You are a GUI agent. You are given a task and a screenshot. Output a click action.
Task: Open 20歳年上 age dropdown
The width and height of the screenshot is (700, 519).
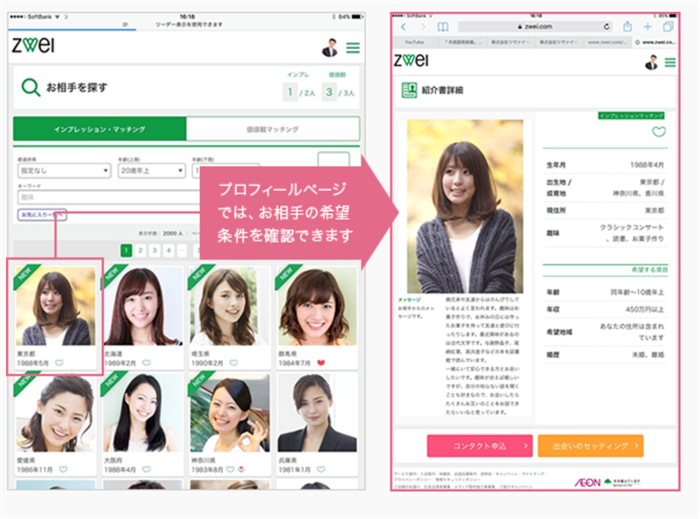point(151,170)
